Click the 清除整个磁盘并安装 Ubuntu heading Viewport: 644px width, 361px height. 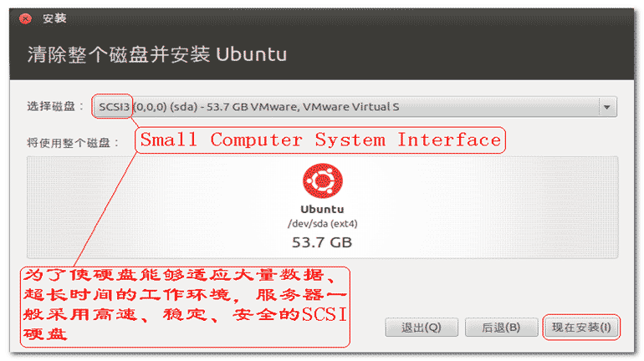156,55
